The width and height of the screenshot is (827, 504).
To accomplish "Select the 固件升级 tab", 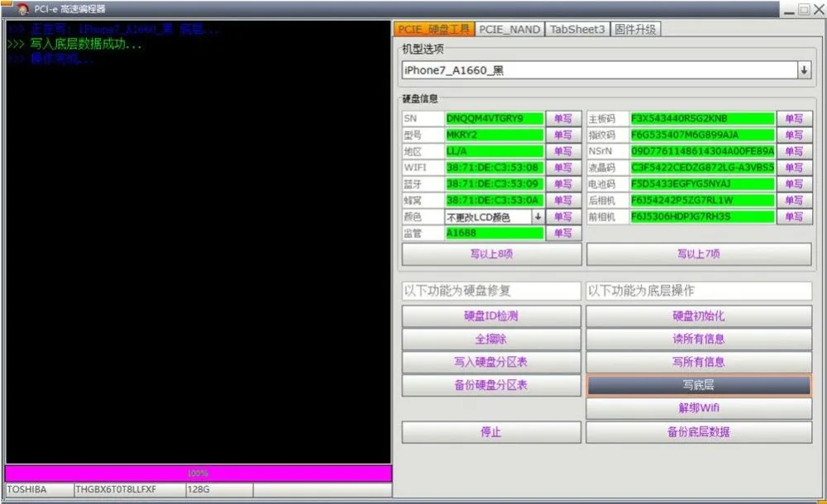I will click(x=635, y=30).
